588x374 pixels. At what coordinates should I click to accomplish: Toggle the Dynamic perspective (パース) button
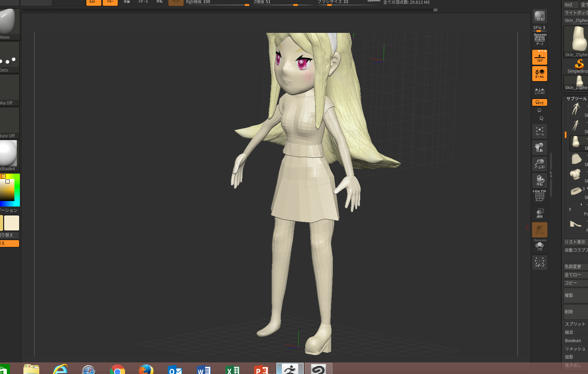539,40
